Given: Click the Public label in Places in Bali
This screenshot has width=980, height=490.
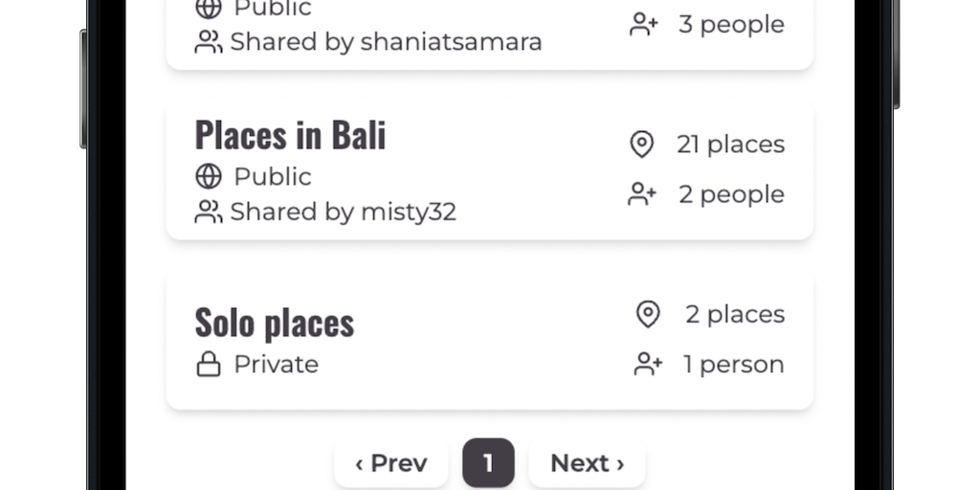Looking at the screenshot, I should (x=273, y=177).
